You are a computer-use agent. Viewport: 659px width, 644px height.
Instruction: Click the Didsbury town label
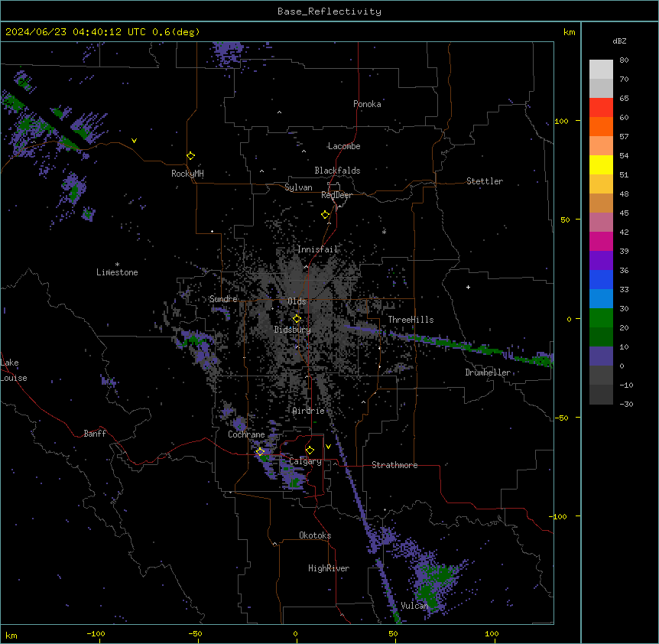point(292,330)
